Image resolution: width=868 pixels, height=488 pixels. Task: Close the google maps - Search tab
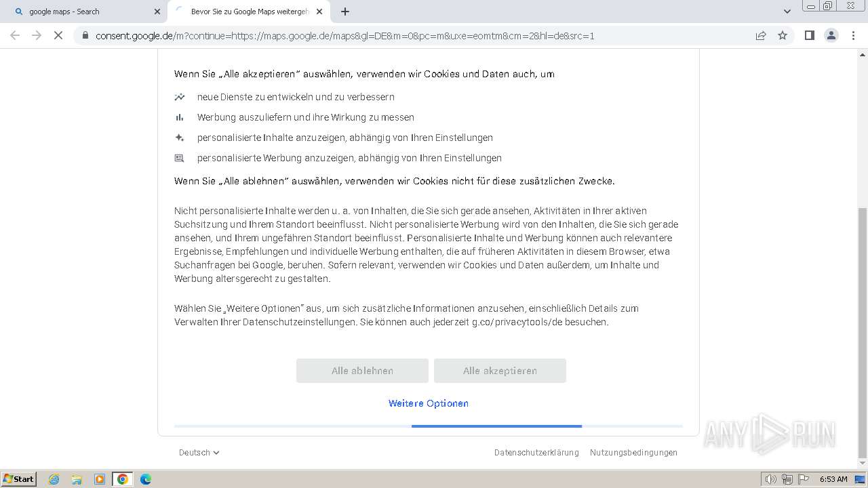(x=157, y=12)
